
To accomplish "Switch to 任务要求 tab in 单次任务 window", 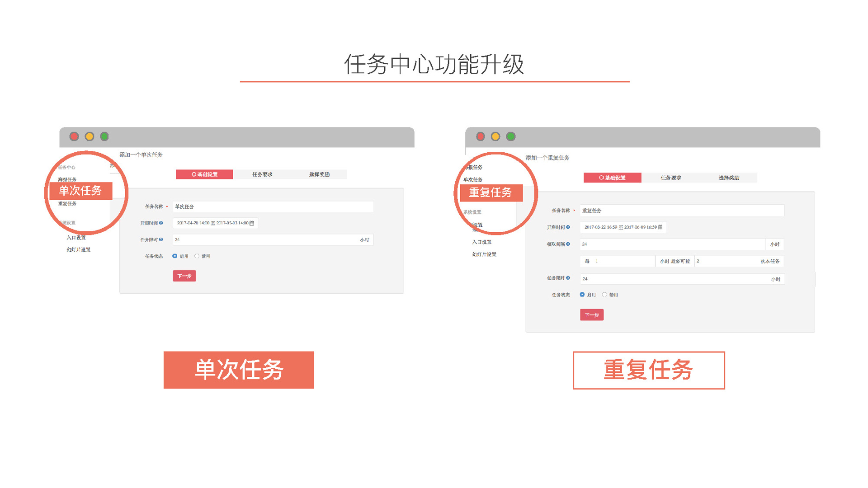I will click(262, 174).
